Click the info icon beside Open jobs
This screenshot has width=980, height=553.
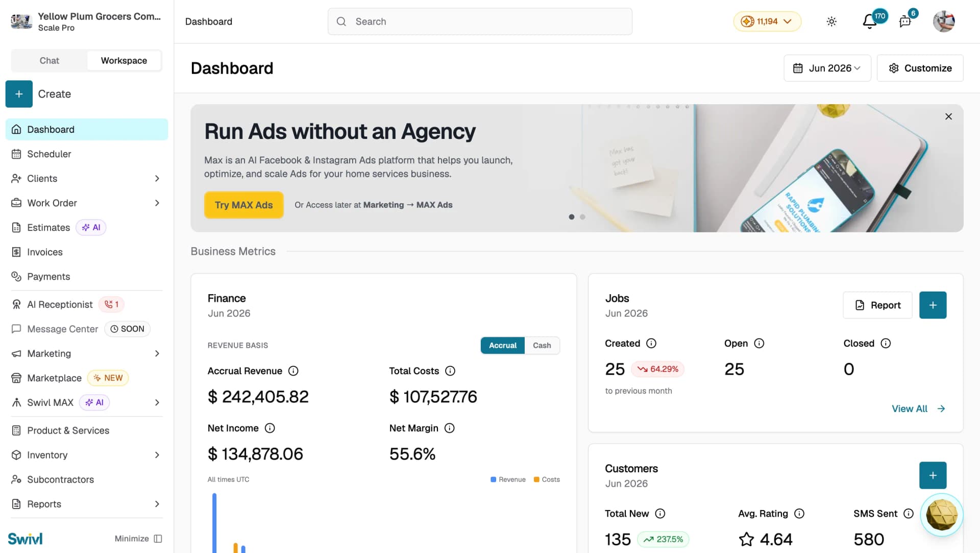click(759, 343)
